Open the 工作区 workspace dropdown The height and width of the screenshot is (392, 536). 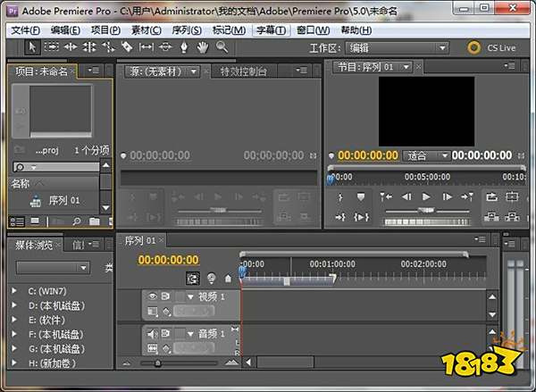(x=397, y=48)
